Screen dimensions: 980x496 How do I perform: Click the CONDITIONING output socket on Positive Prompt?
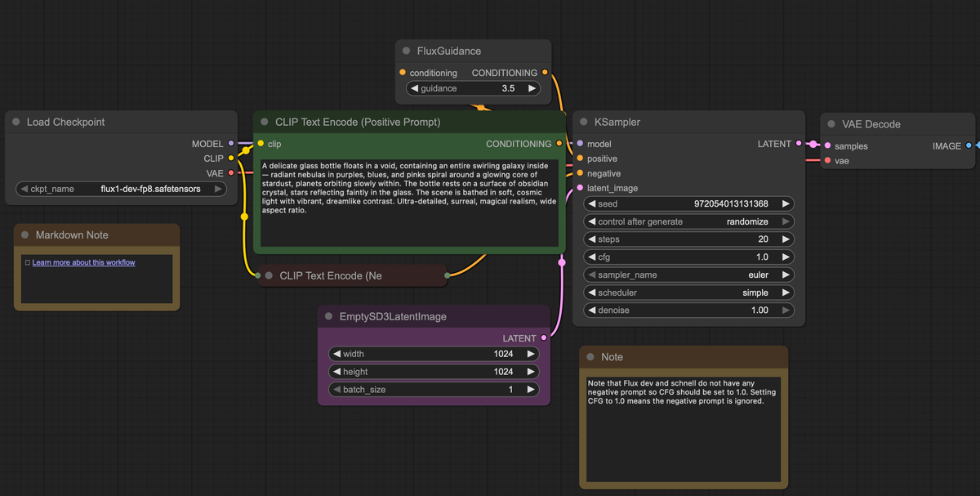pyautogui.click(x=559, y=144)
